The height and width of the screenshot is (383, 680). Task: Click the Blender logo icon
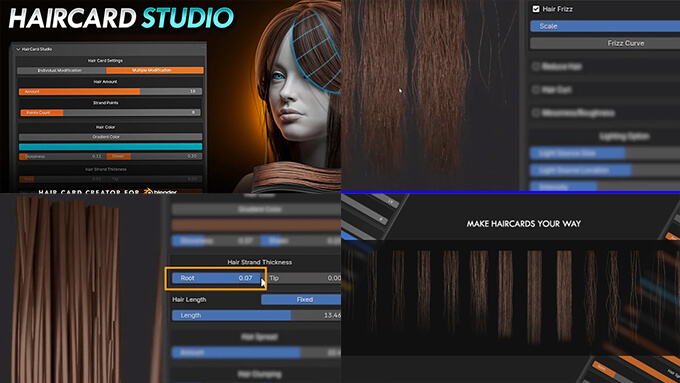pos(148,191)
